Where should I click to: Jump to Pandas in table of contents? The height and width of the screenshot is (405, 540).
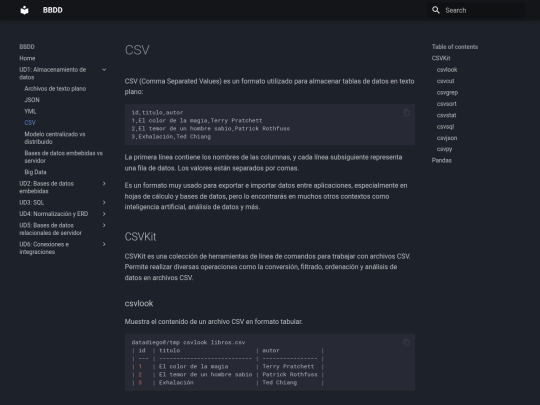[442, 160]
